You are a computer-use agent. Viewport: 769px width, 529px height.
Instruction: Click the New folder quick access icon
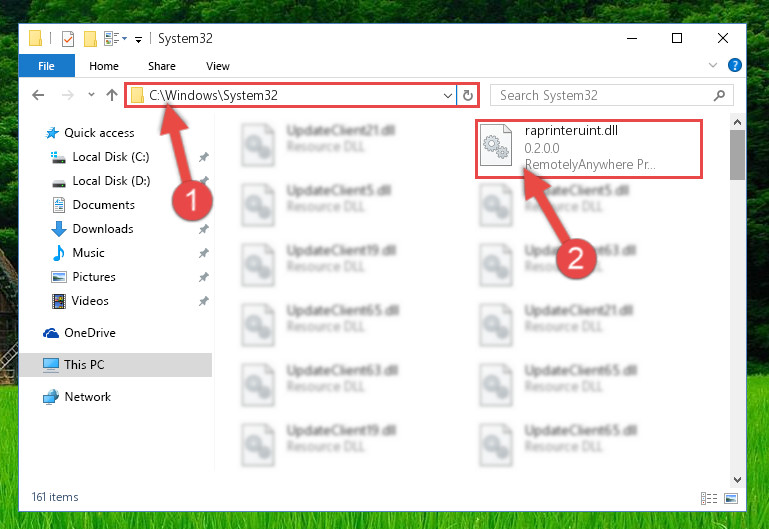click(x=90, y=39)
